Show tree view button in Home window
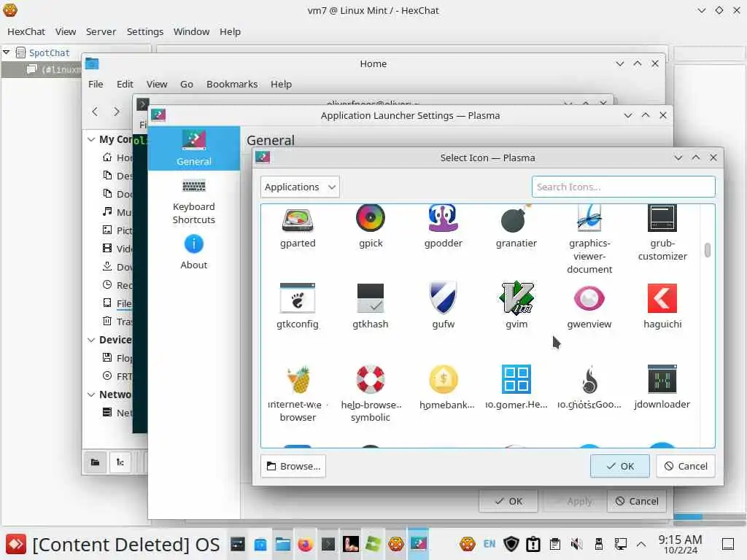The height and width of the screenshot is (560, 747). [x=120, y=462]
